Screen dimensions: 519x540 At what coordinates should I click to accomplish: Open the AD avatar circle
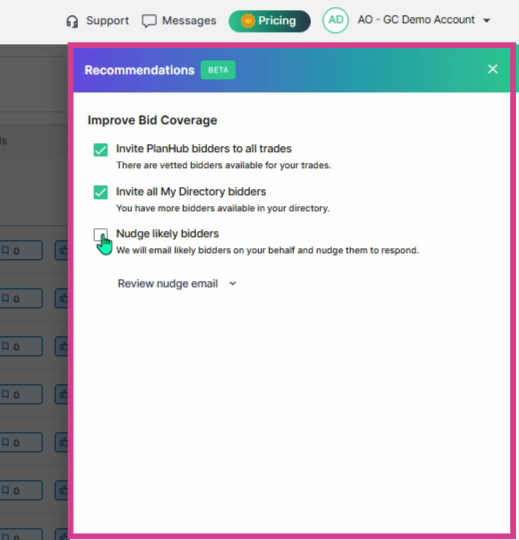pos(335,20)
